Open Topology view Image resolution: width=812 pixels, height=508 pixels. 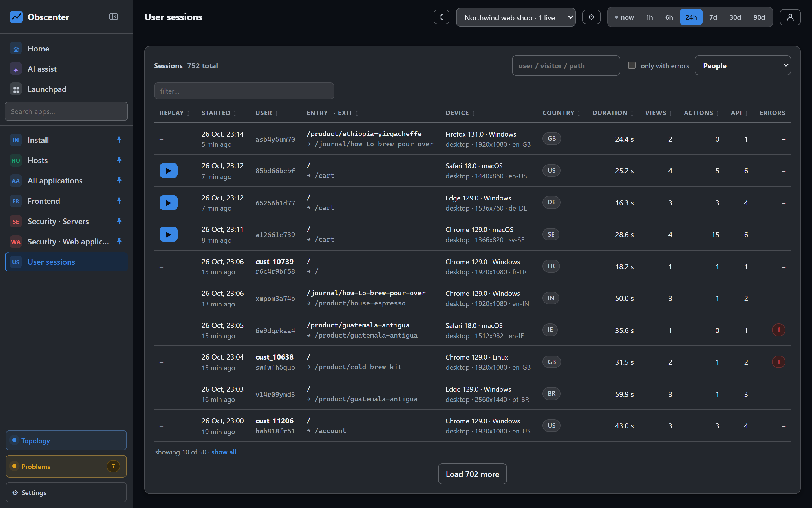tap(66, 441)
